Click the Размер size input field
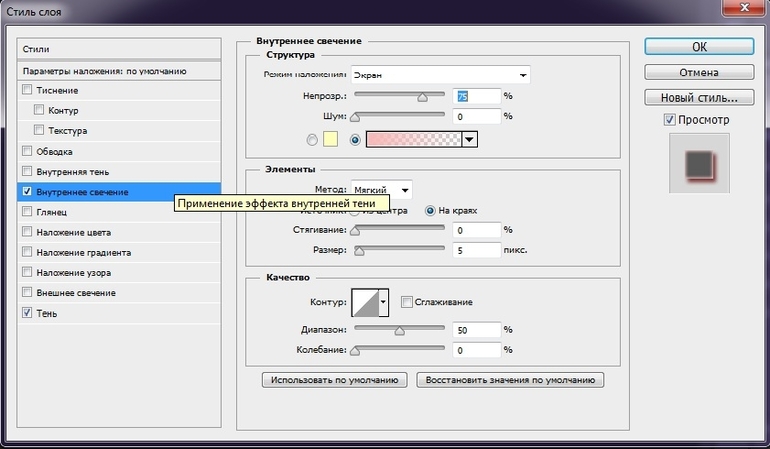770x449 pixels. point(475,249)
